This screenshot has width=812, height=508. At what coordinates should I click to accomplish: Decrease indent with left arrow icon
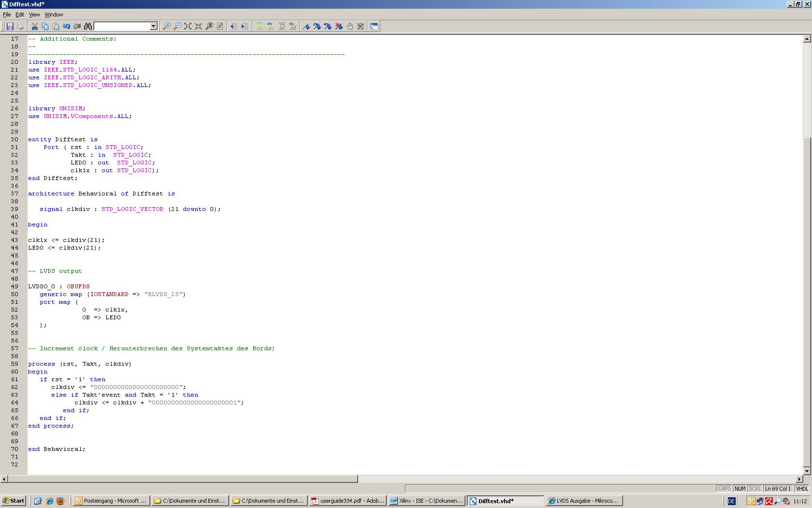coord(234,26)
